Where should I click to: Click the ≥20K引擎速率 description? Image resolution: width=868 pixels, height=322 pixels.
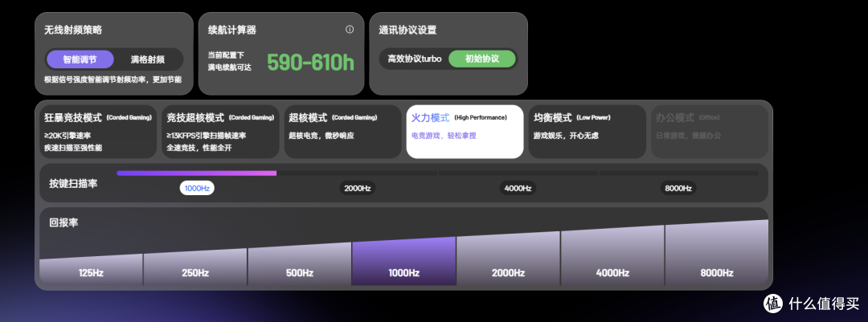click(x=68, y=136)
